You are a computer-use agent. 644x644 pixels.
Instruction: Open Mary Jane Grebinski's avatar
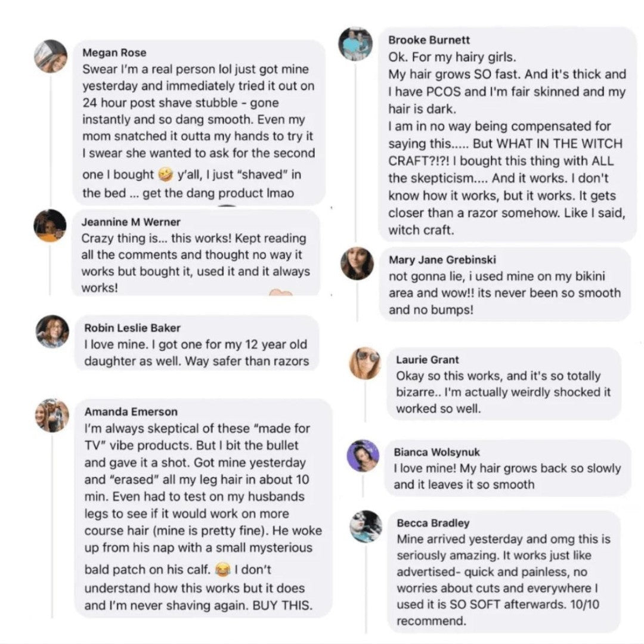[357, 264]
